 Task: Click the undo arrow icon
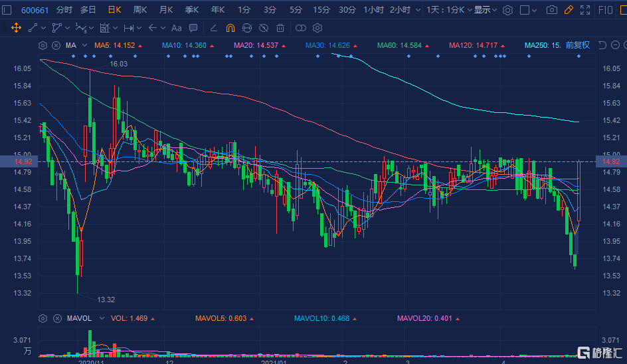[602, 45]
